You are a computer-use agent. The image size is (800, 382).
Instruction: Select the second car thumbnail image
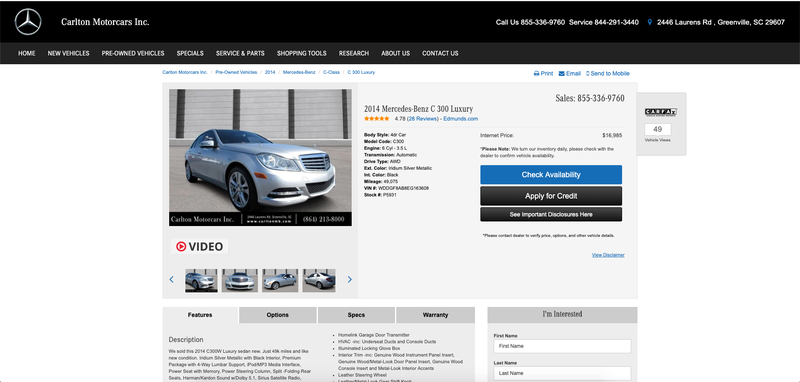tap(240, 281)
